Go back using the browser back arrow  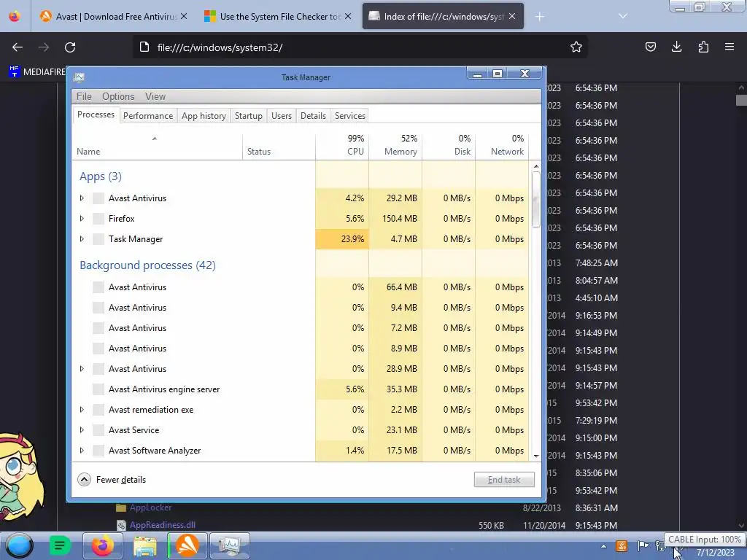18,47
